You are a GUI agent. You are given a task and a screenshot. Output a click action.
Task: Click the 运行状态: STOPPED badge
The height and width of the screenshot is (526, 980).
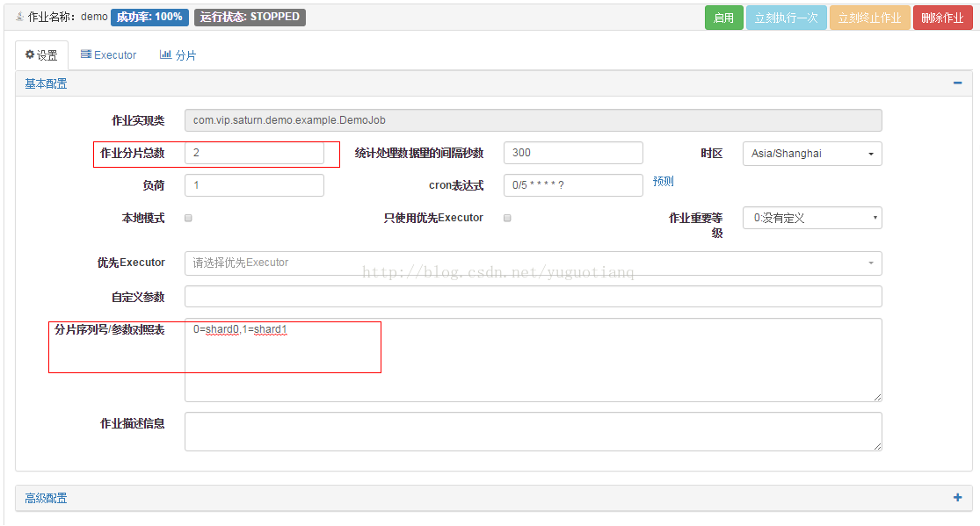250,17
